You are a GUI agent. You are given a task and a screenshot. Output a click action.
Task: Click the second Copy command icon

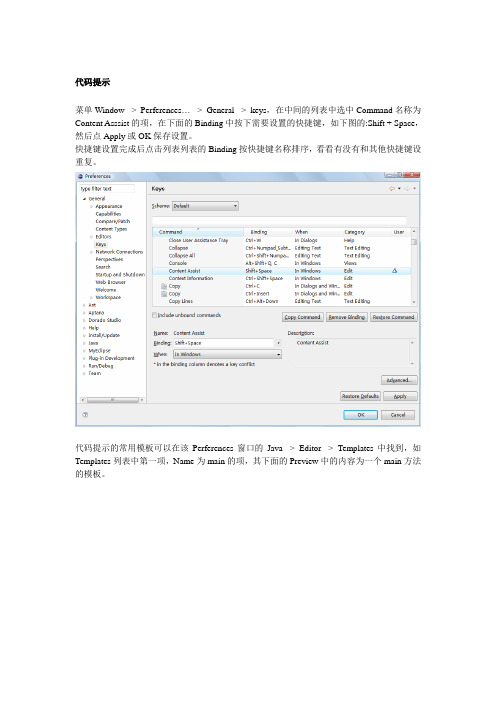point(164,294)
